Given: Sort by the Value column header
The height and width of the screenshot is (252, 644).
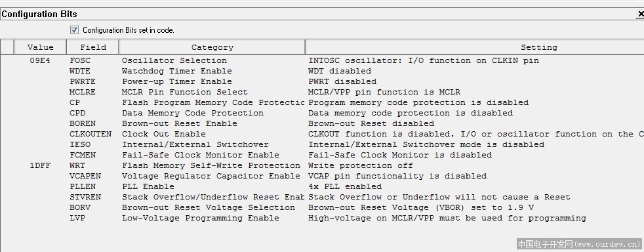Looking at the screenshot, I should click(x=40, y=47).
